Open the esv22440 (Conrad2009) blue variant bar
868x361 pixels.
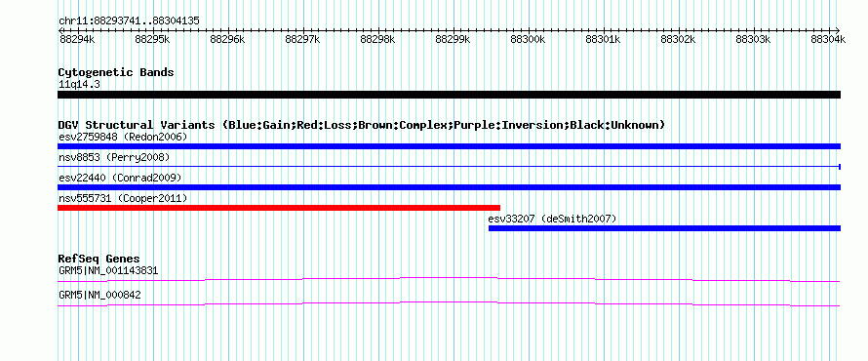pos(449,187)
